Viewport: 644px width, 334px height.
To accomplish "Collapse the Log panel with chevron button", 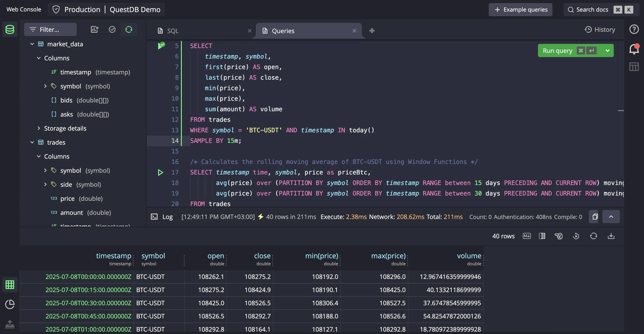I will 611,217.
